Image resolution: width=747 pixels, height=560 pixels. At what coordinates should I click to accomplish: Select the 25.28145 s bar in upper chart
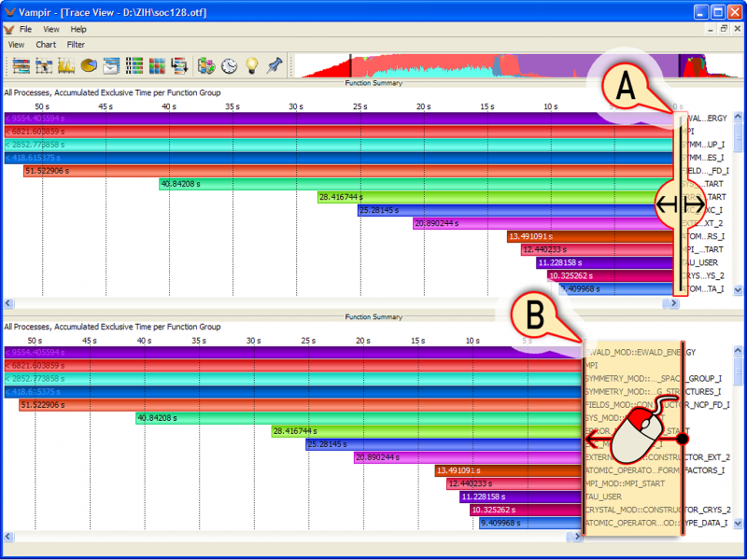(x=516, y=210)
